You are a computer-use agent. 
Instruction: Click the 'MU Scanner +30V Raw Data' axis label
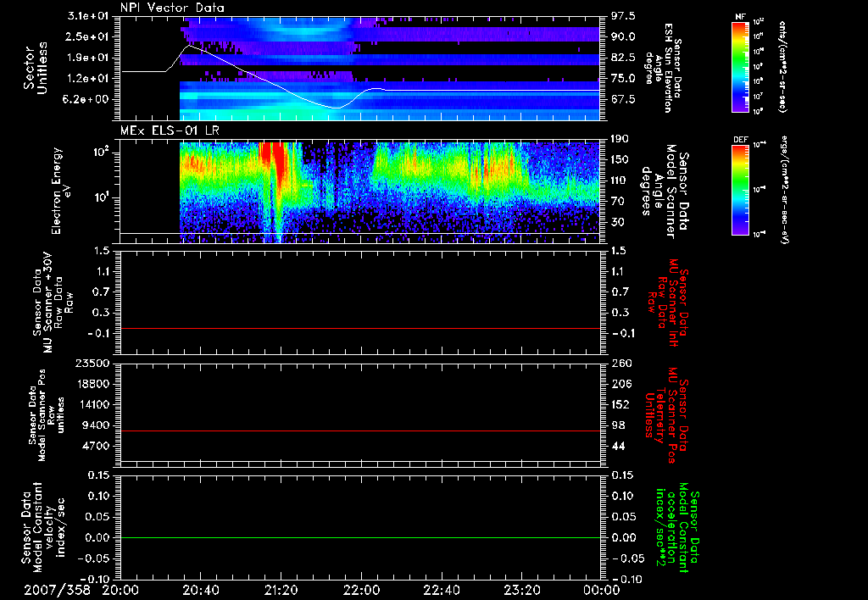(53, 303)
